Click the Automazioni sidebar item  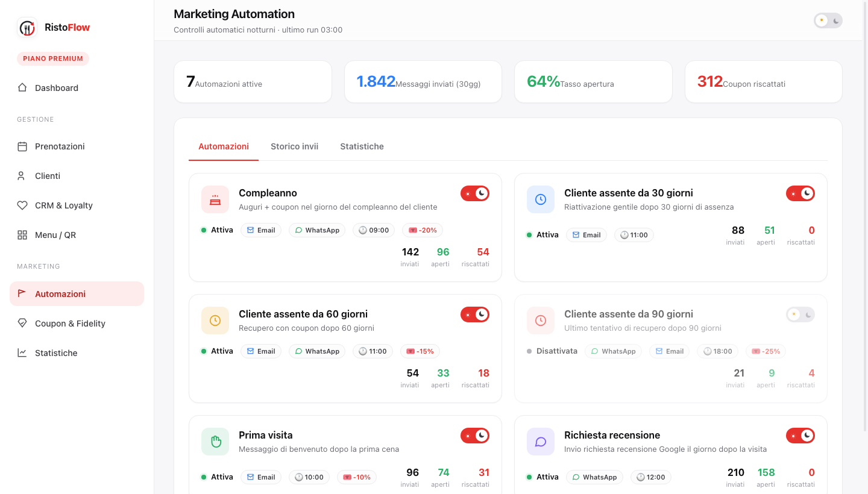click(x=77, y=294)
